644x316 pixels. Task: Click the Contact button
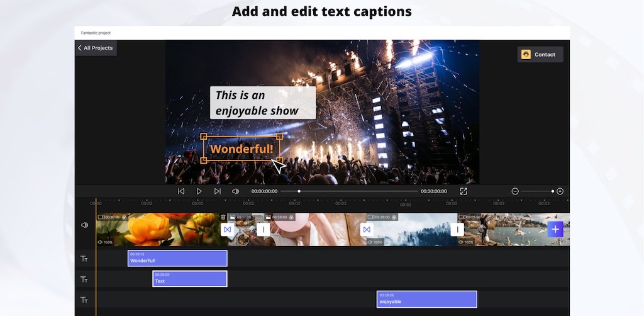tap(540, 55)
